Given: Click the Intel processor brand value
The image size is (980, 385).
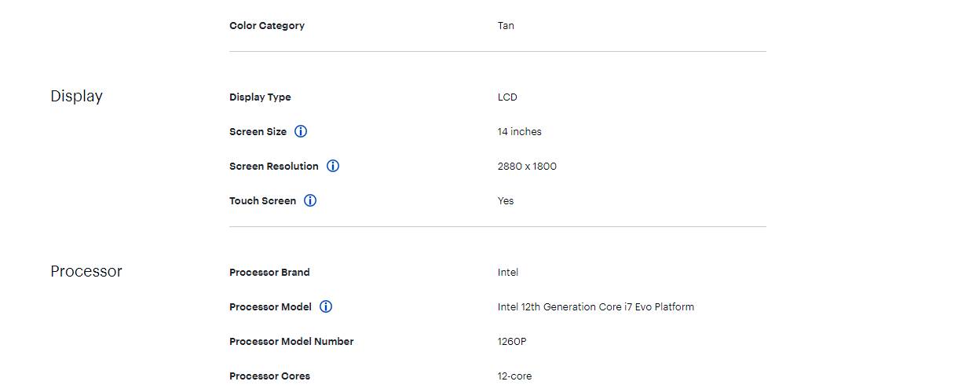Looking at the screenshot, I should coord(507,272).
